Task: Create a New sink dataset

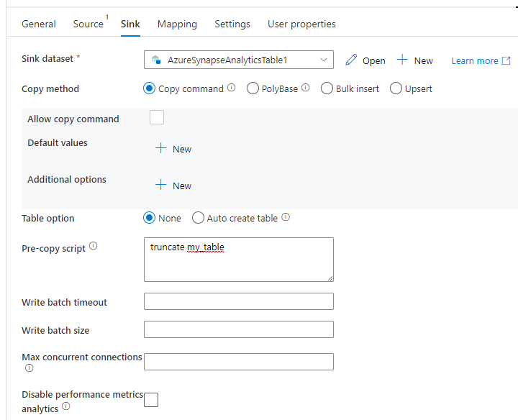Action: pyautogui.click(x=424, y=60)
